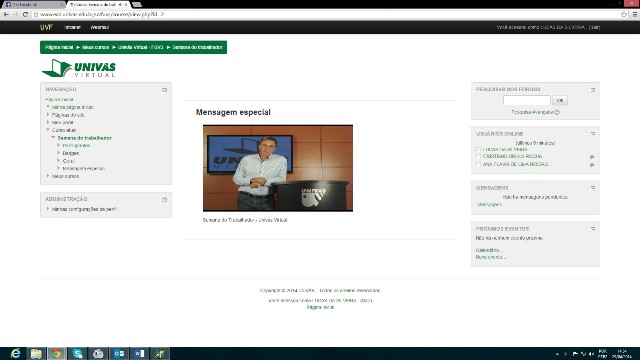
Task: Send message to Ana Flavia via the envelope icon
Action: coord(592,164)
